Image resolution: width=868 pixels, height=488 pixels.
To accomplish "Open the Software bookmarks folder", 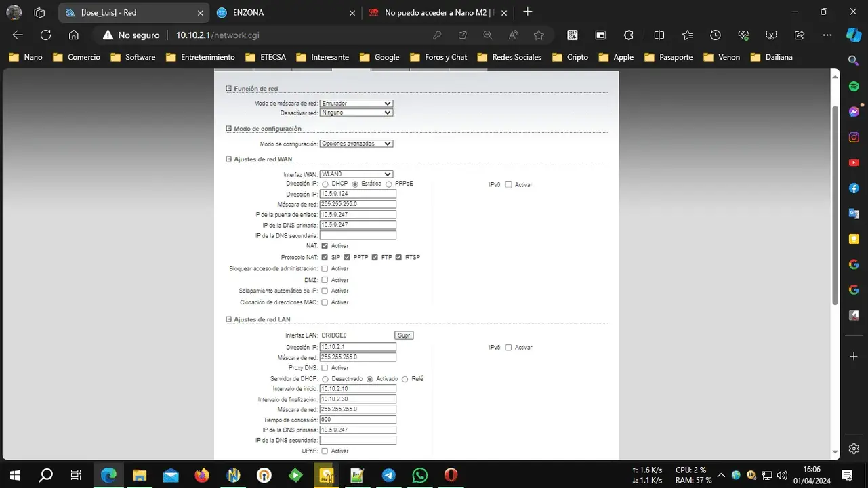I will tap(133, 57).
